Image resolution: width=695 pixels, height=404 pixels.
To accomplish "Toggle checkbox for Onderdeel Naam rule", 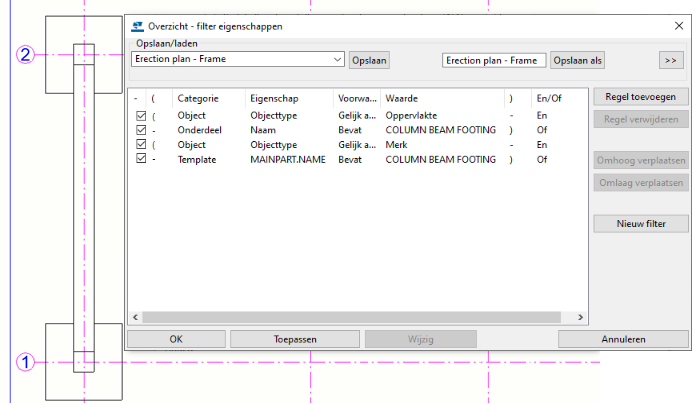I will [x=141, y=130].
